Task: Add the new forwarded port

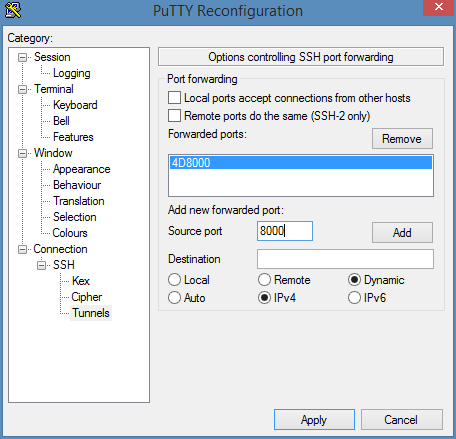Action: coord(402,232)
